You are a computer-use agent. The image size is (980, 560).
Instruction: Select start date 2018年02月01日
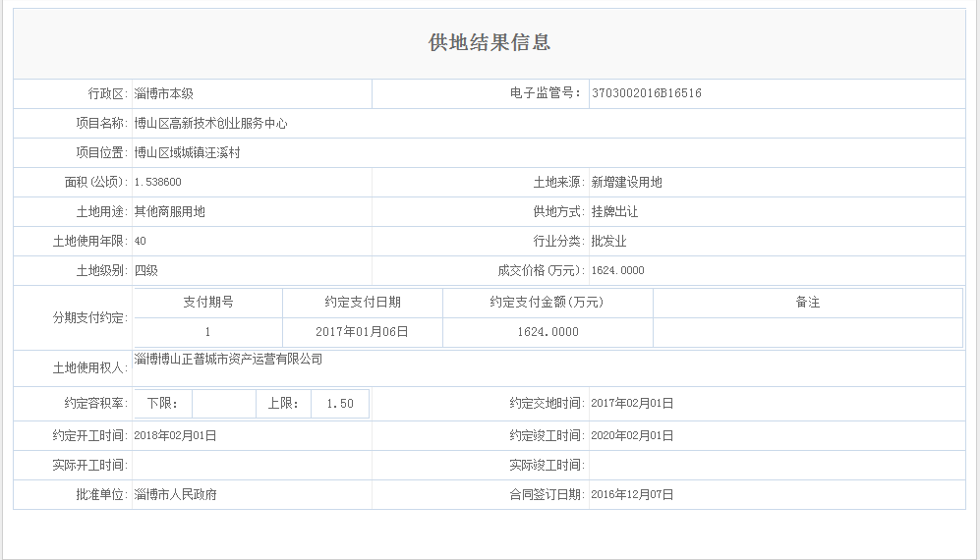pos(176,435)
